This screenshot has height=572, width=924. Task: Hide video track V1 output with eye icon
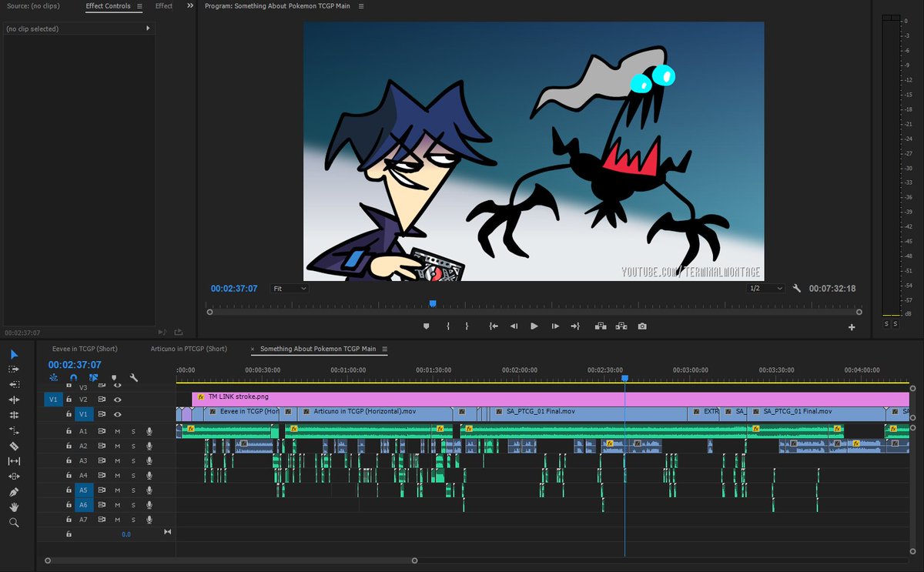[x=118, y=414]
